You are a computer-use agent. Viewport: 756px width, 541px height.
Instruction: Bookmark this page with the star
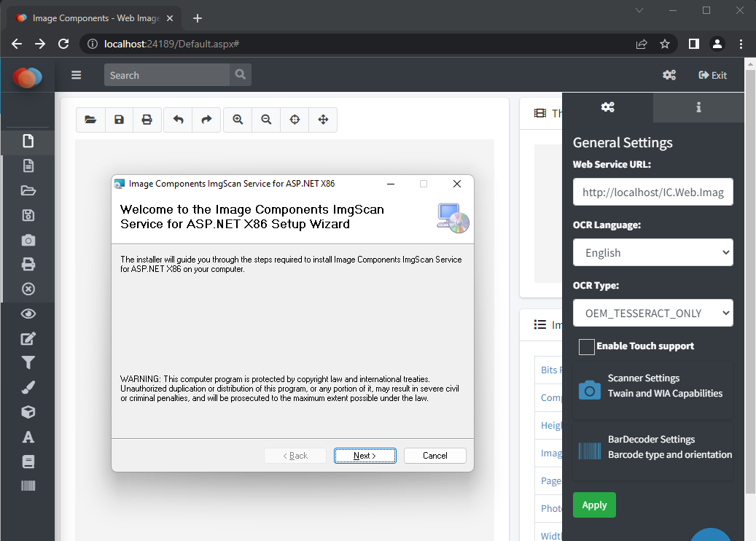(665, 44)
